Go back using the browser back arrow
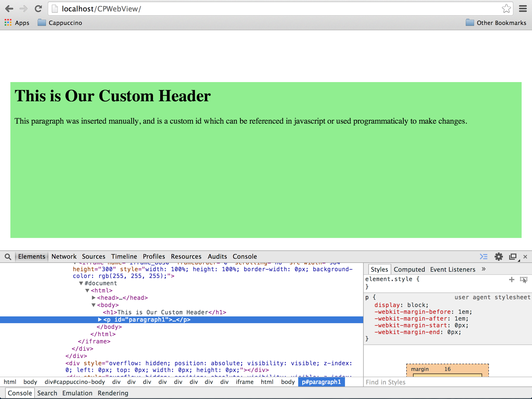This screenshot has height=399, width=532. 9,9
